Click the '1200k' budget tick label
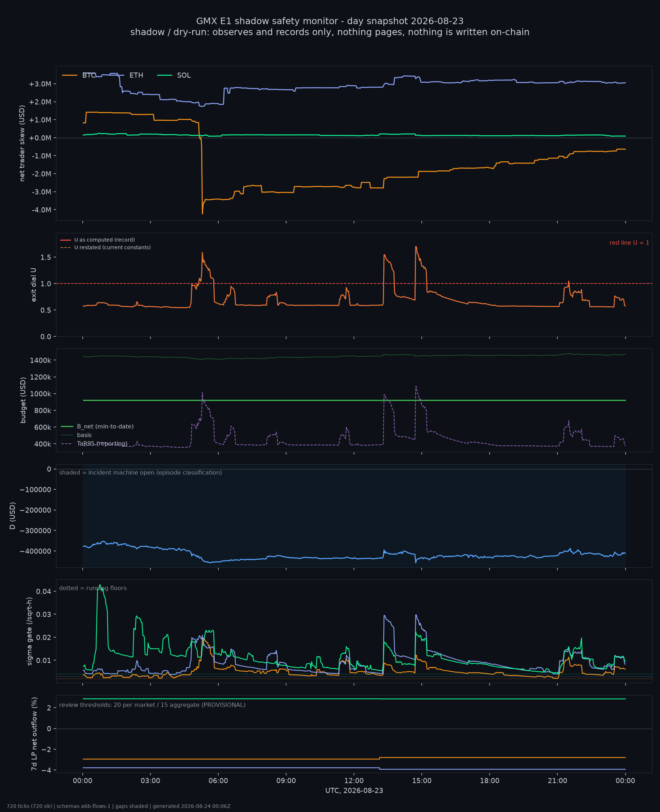The width and height of the screenshot is (660, 812). [41, 377]
